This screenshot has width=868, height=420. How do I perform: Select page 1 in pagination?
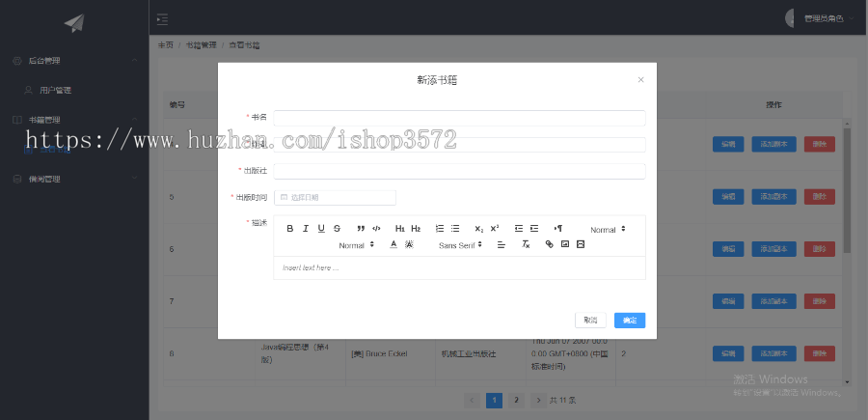pos(494,400)
